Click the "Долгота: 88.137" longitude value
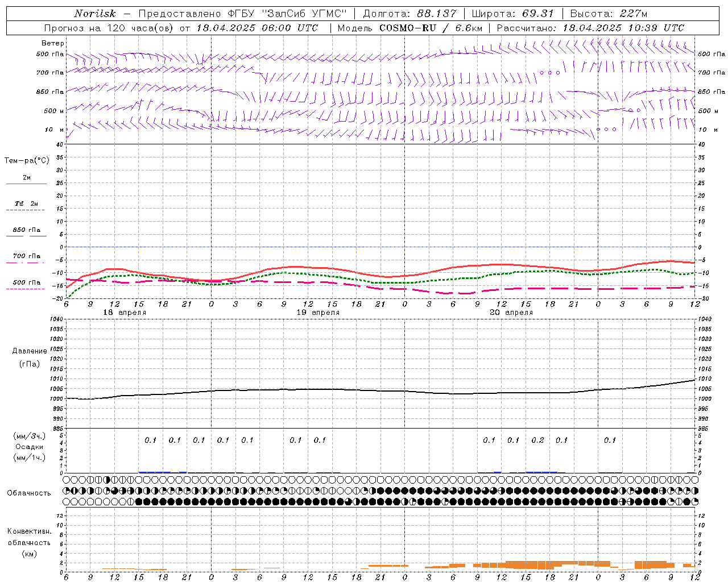728x582 pixels. [x=409, y=14]
